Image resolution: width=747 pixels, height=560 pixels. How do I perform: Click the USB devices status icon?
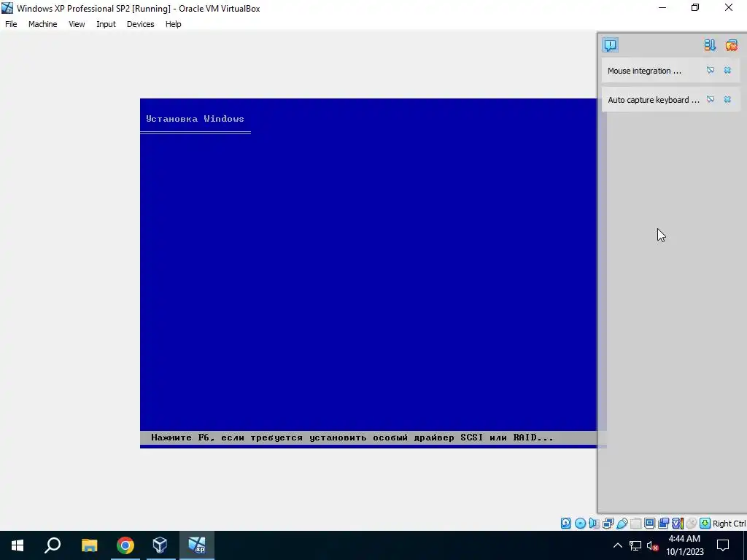(622, 524)
